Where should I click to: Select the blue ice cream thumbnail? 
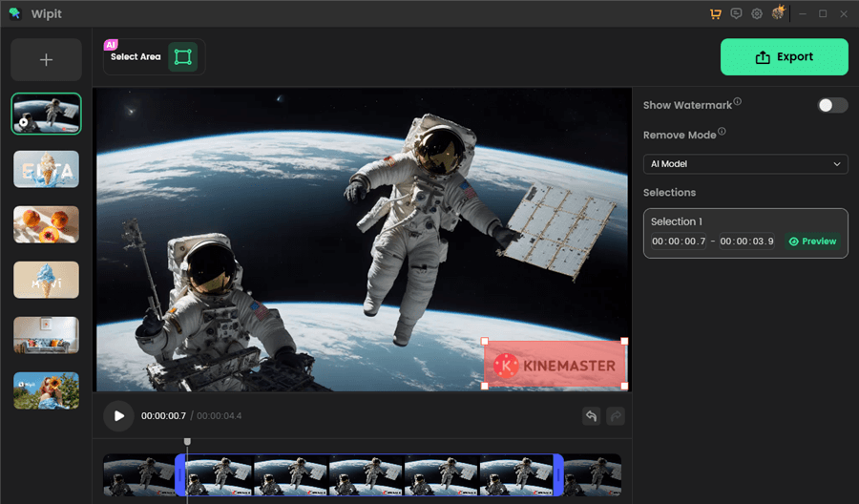47,280
